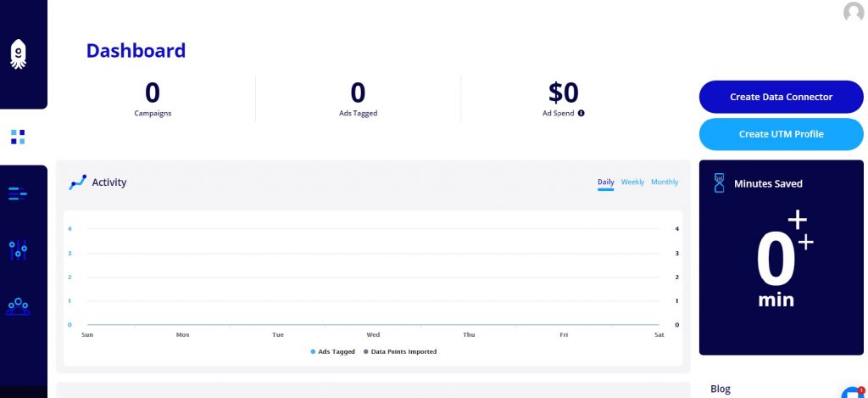
Task: Open the sliders settings icon in sidebar
Action: [x=18, y=250]
